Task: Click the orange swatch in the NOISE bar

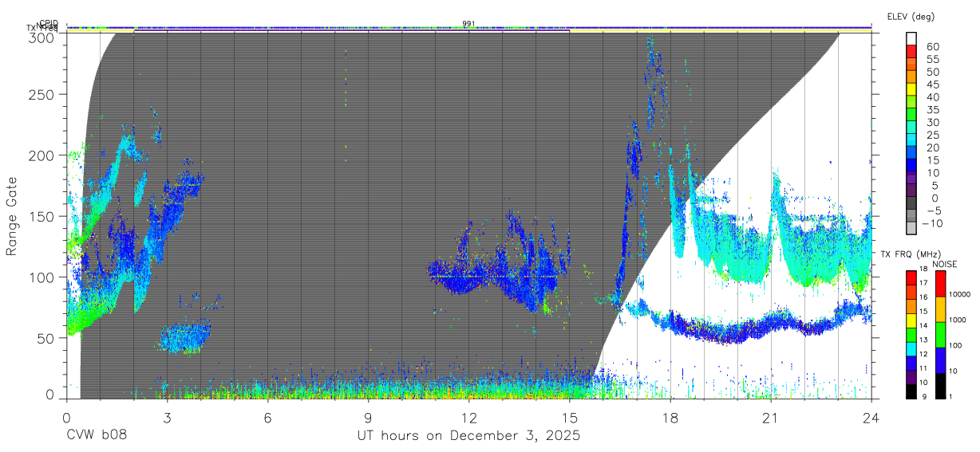Action: point(939,309)
